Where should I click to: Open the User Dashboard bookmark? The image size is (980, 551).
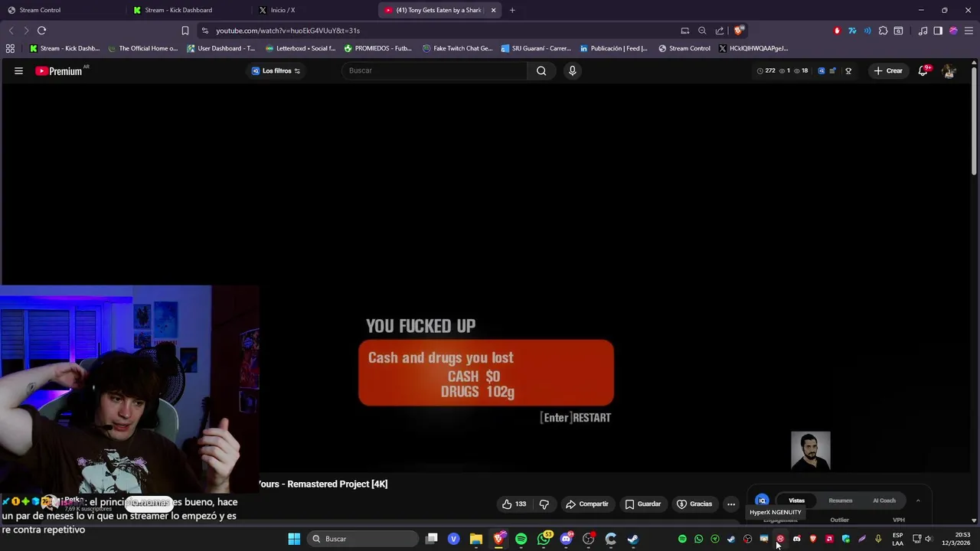coord(220,48)
